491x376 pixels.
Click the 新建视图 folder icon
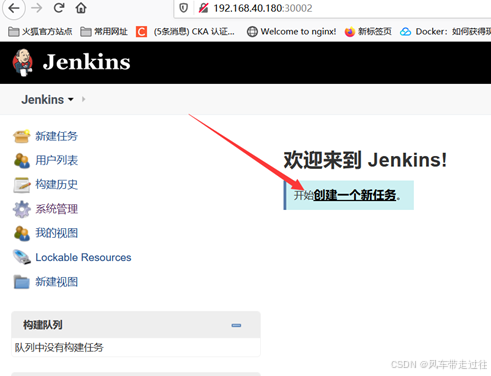pos(22,282)
